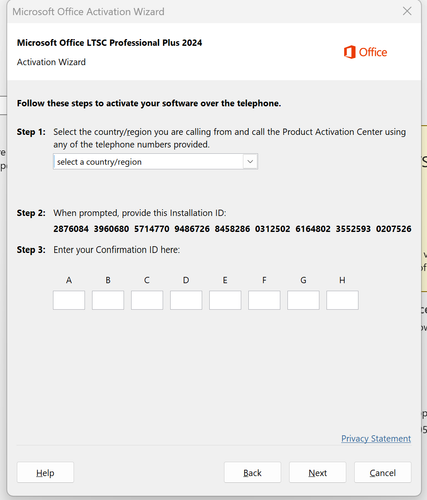Proceed with the Next button

(x=318, y=473)
